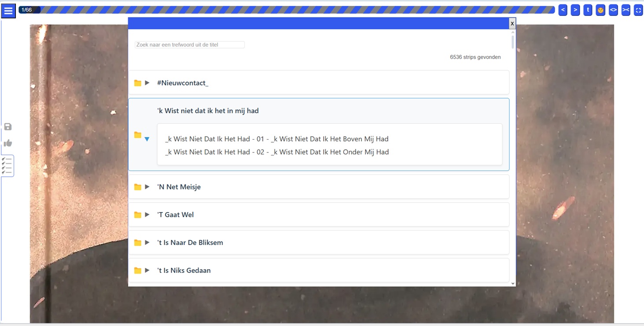Enter fullscreen mode
Image resolution: width=644 pixels, height=326 pixels.
pyautogui.click(x=638, y=10)
